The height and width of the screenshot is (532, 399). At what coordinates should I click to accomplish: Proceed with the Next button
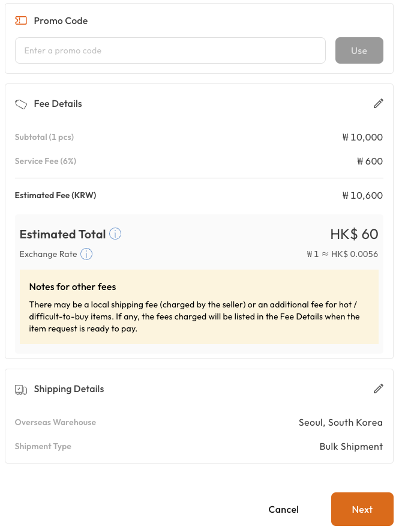pyautogui.click(x=362, y=509)
